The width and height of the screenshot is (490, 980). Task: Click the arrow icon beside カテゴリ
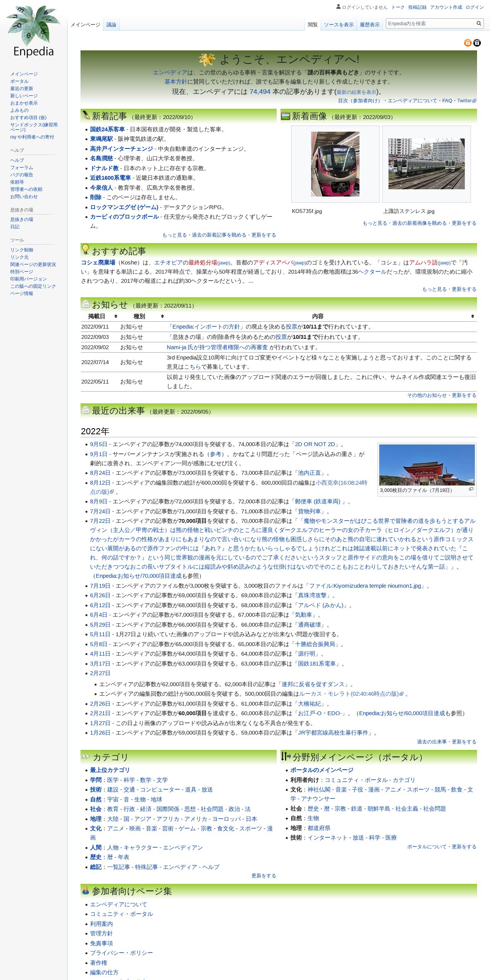click(x=86, y=756)
